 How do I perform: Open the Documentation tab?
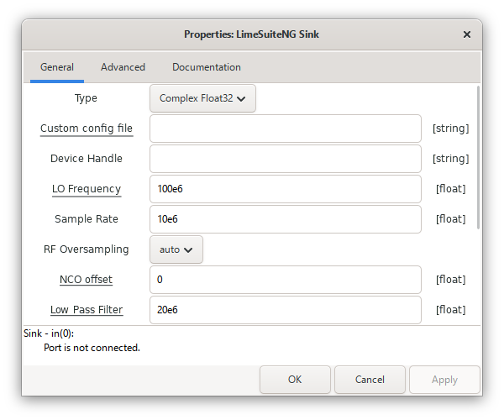pos(206,67)
